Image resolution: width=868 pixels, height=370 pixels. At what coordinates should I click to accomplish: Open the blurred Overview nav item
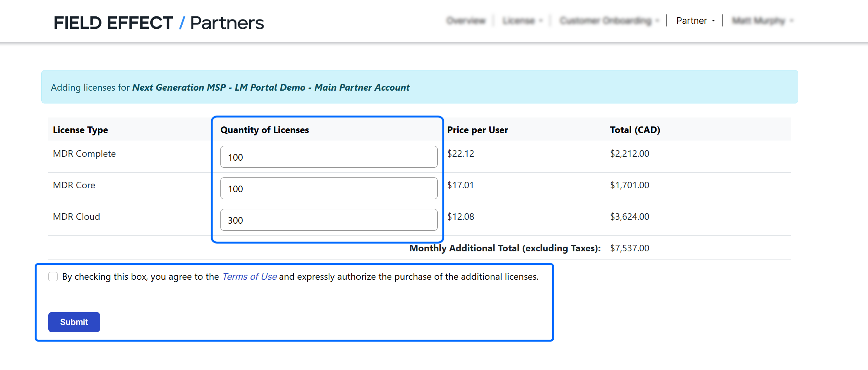(466, 21)
